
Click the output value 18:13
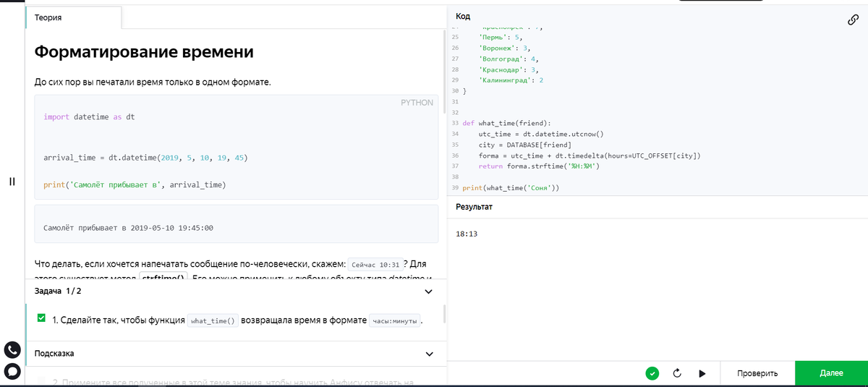[467, 234]
